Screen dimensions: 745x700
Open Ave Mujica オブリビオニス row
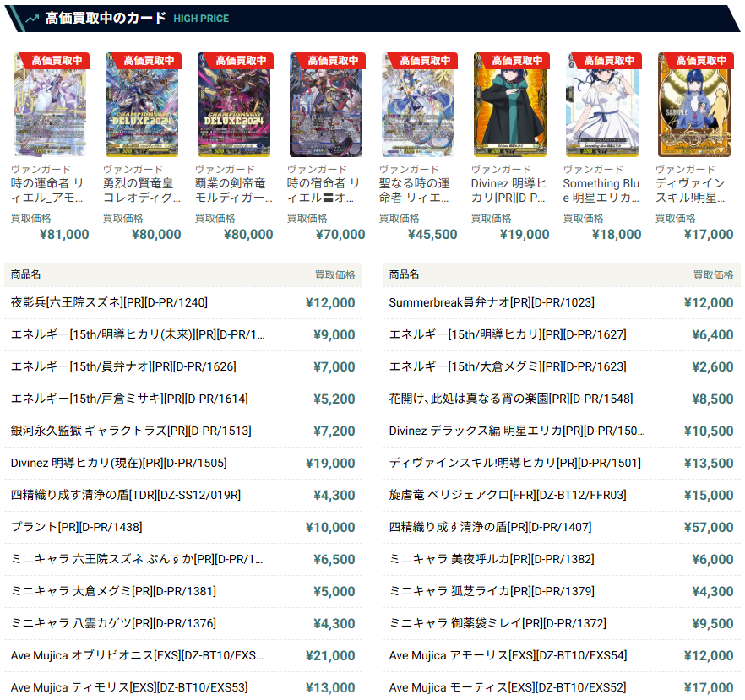(x=183, y=655)
